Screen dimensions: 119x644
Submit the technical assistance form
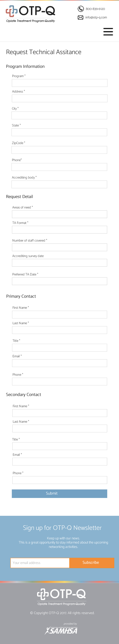[x=59, y=493]
